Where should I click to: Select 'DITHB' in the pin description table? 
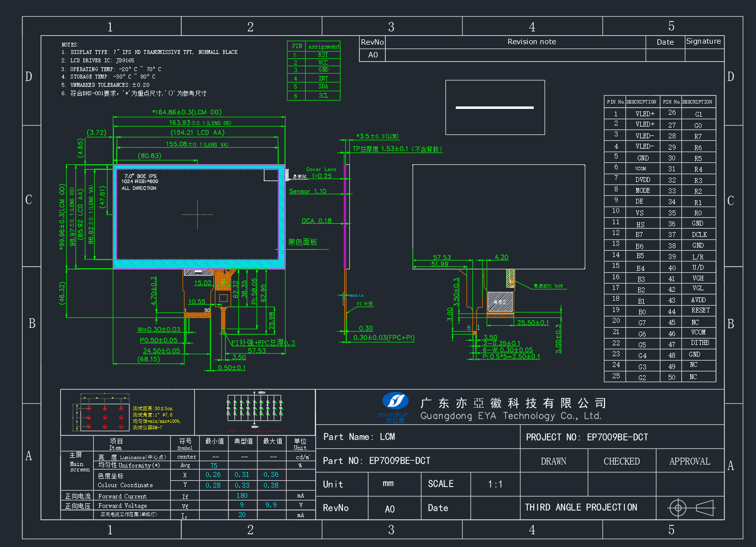(700, 343)
